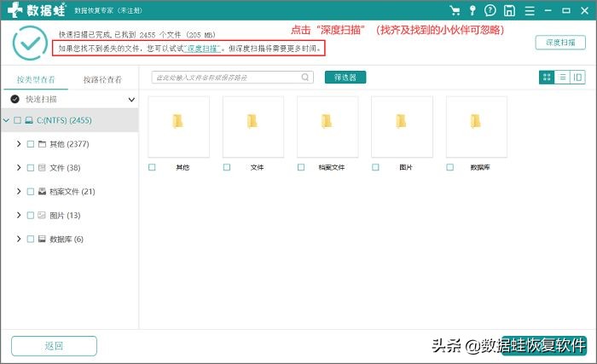Viewport: 597px width, 364px height.
Task: Open the hamburger menu in title bar
Action: [530, 11]
